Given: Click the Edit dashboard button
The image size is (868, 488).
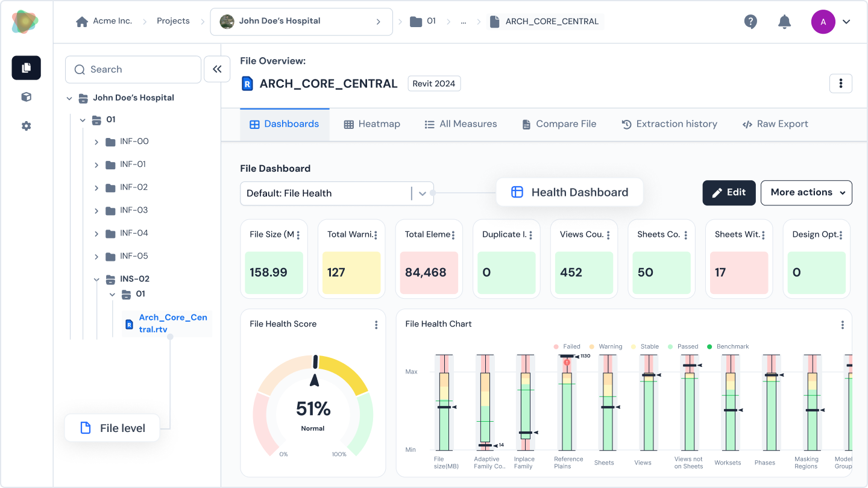Looking at the screenshot, I should (729, 193).
